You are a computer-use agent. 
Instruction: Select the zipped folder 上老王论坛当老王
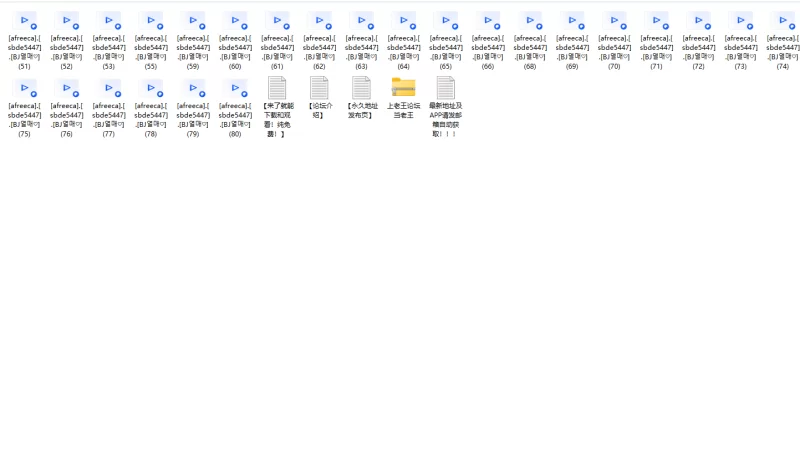point(404,98)
